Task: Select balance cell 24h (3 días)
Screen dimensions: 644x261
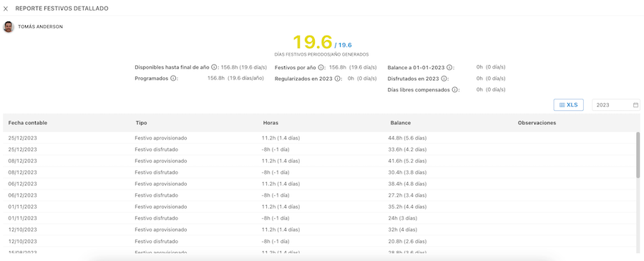Action: 404,218
